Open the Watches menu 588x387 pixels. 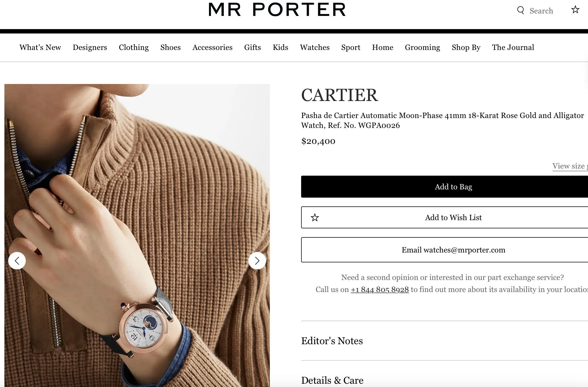[x=315, y=47]
